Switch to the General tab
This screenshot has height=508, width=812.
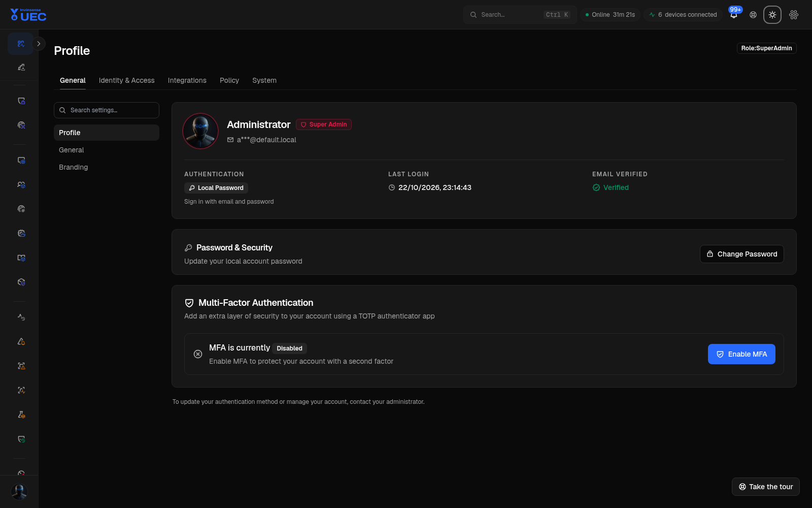73,80
